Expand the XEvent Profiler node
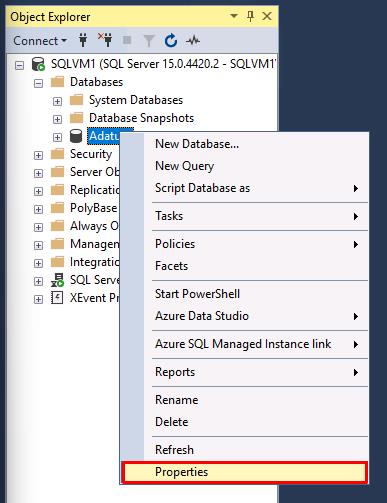 tap(39, 299)
